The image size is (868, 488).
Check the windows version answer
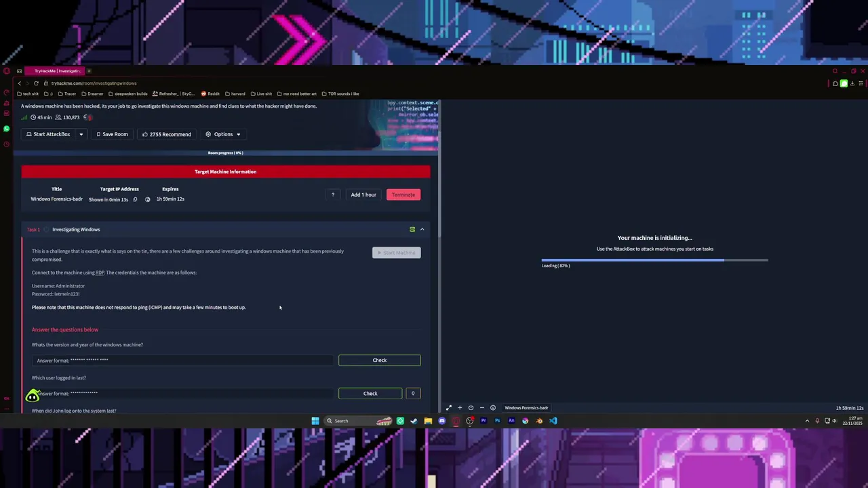point(380,360)
